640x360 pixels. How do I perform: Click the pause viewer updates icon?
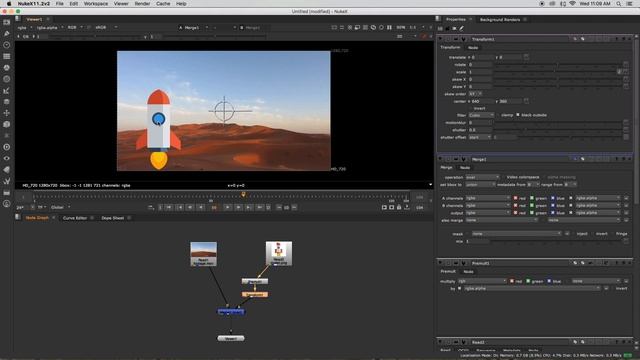click(389, 27)
